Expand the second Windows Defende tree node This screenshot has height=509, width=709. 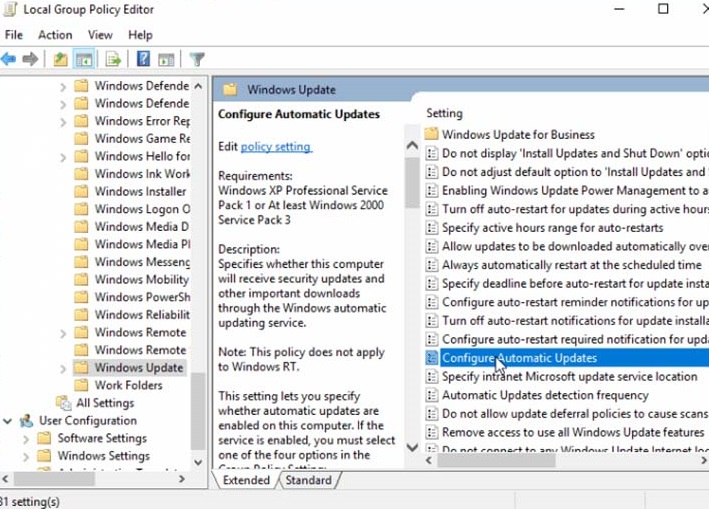pyautogui.click(x=63, y=104)
